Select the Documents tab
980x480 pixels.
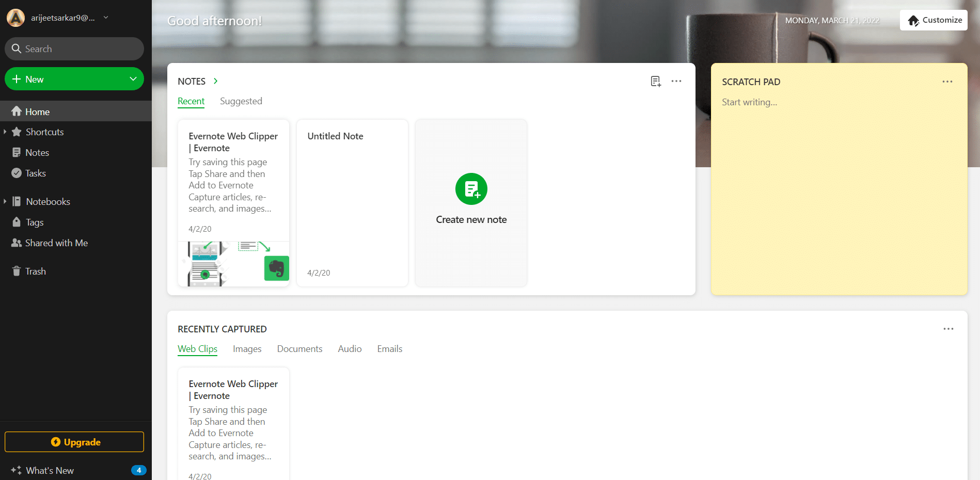[299, 349]
